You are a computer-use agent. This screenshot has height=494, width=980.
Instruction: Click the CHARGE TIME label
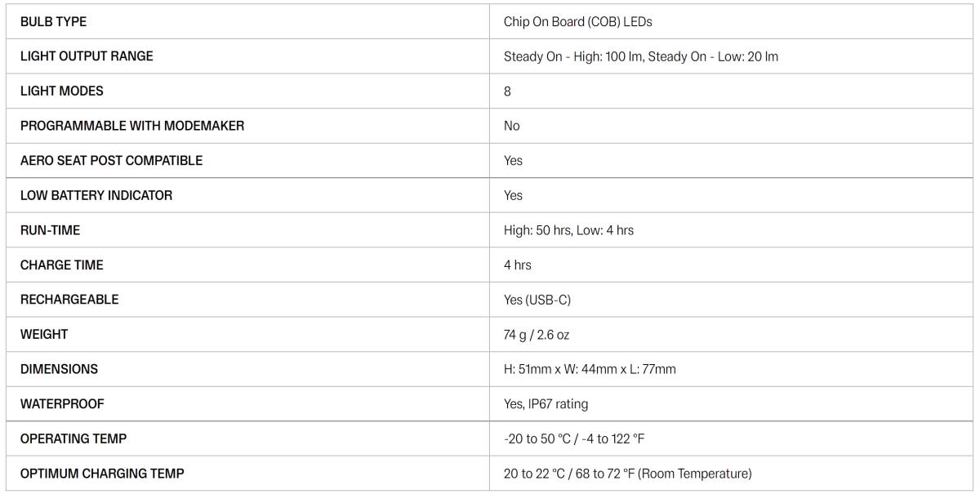coord(62,265)
